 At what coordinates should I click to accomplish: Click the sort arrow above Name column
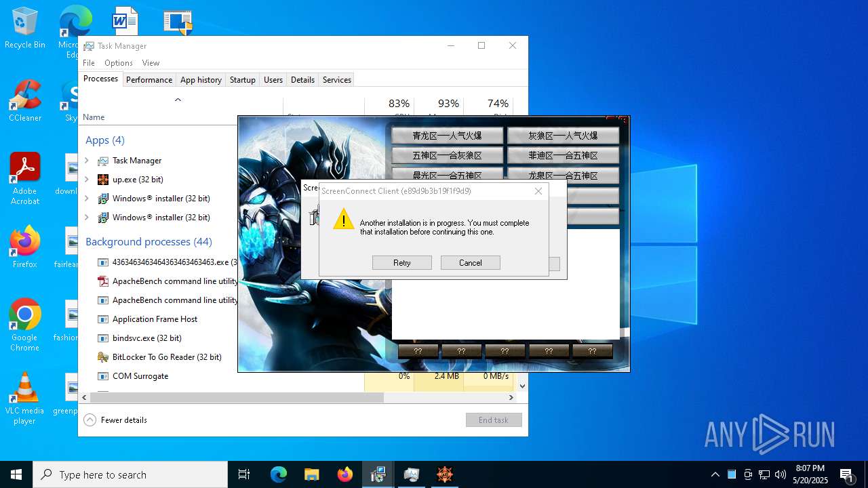(x=178, y=100)
